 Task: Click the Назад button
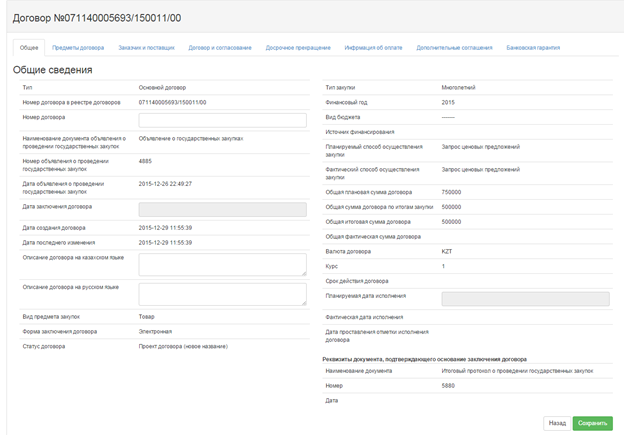click(x=557, y=423)
